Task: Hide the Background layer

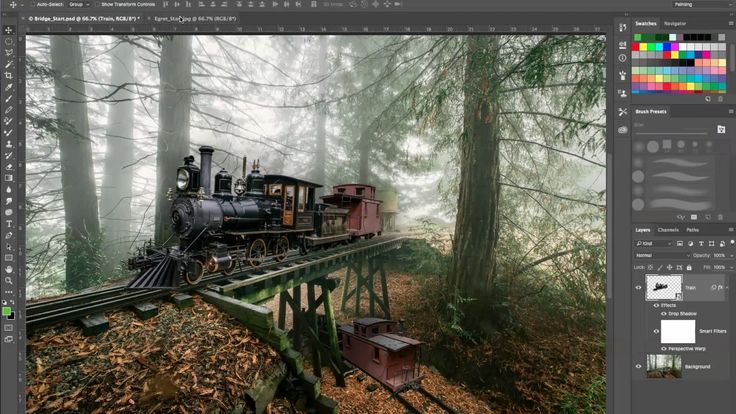Action: (x=638, y=366)
